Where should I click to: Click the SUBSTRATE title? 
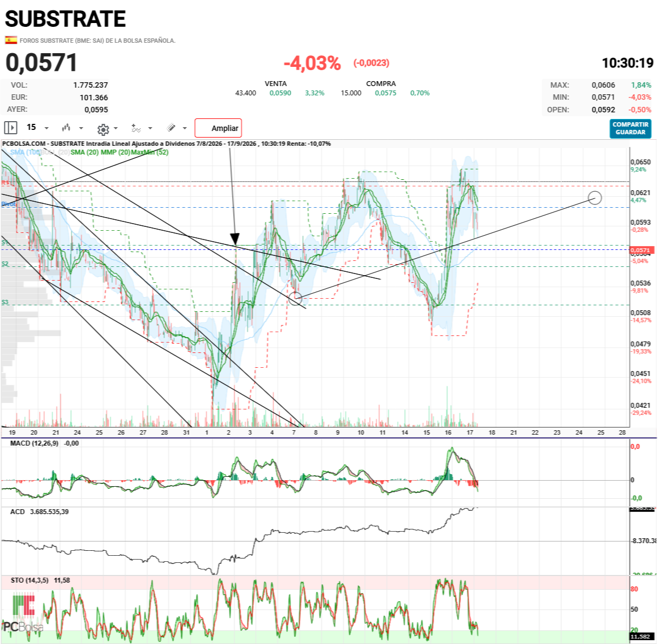point(65,19)
